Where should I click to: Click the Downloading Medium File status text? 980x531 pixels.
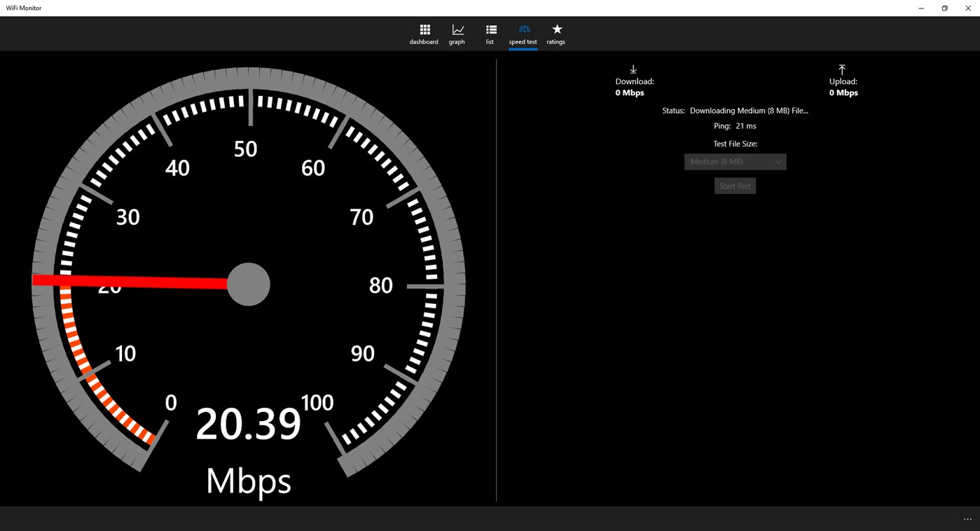748,110
